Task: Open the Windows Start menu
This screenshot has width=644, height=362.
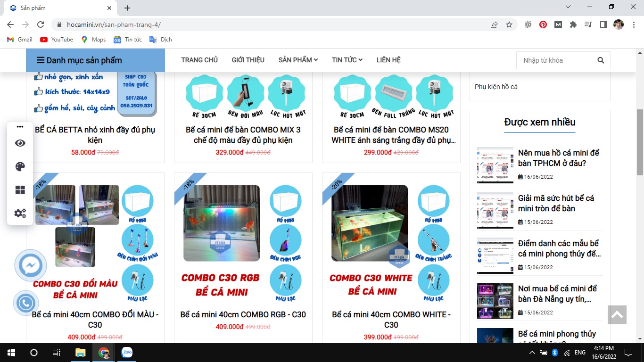Action: coord(10,353)
